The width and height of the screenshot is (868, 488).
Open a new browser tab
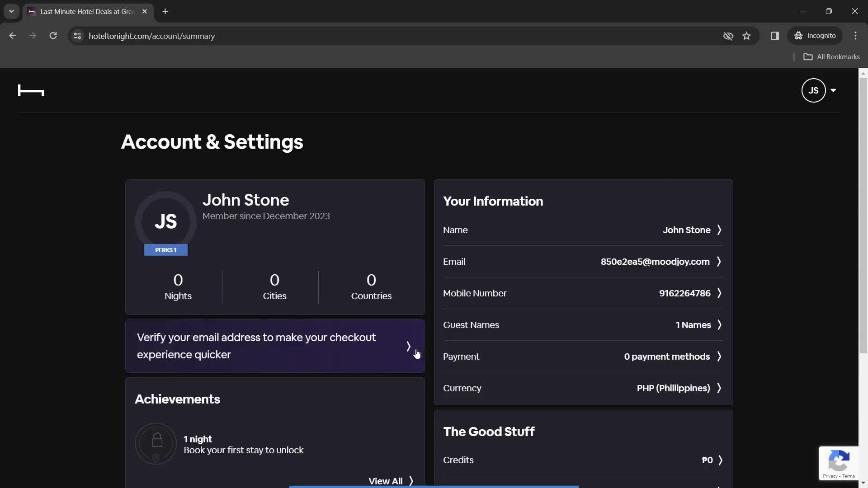pyautogui.click(x=165, y=11)
